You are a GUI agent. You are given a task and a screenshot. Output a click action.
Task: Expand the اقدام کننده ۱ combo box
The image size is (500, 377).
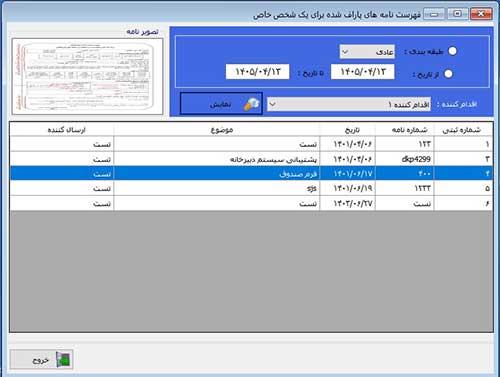click(x=349, y=104)
